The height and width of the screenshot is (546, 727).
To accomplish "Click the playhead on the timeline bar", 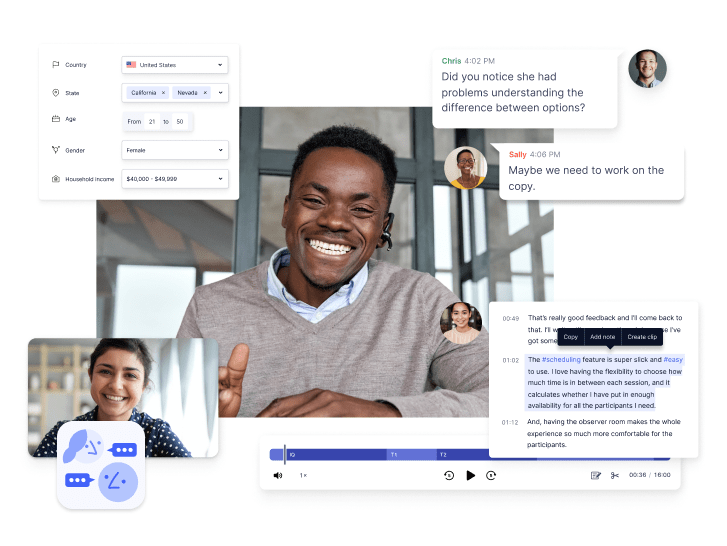I will pos(285,454).
